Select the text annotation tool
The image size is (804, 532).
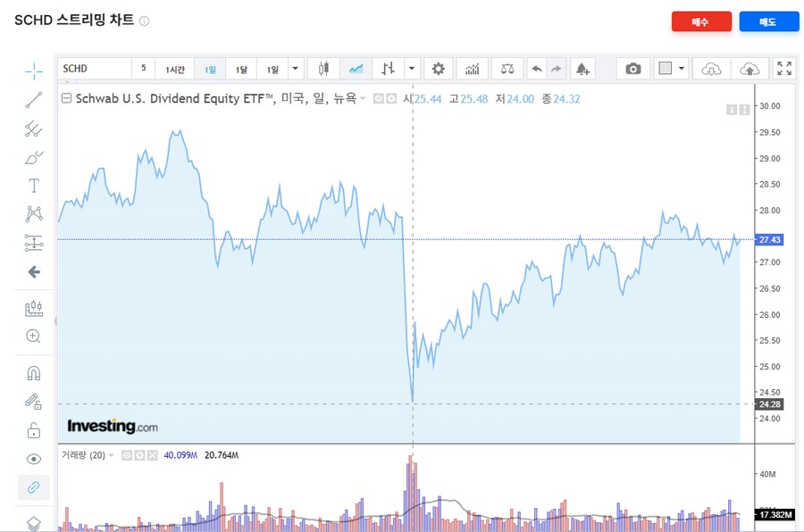(x=34, y=186)
